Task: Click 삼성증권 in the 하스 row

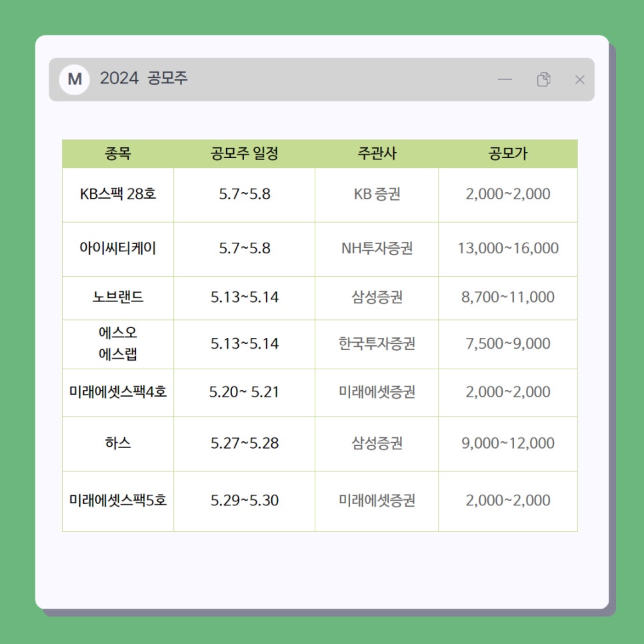Action: coord(377,443)
